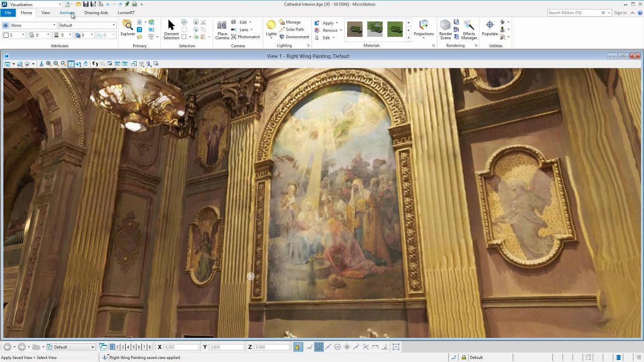Image resolution: width=644 pixels, height=362 pixels.
Task: Select the third bench material thumbnail
Action: [395, 29]
